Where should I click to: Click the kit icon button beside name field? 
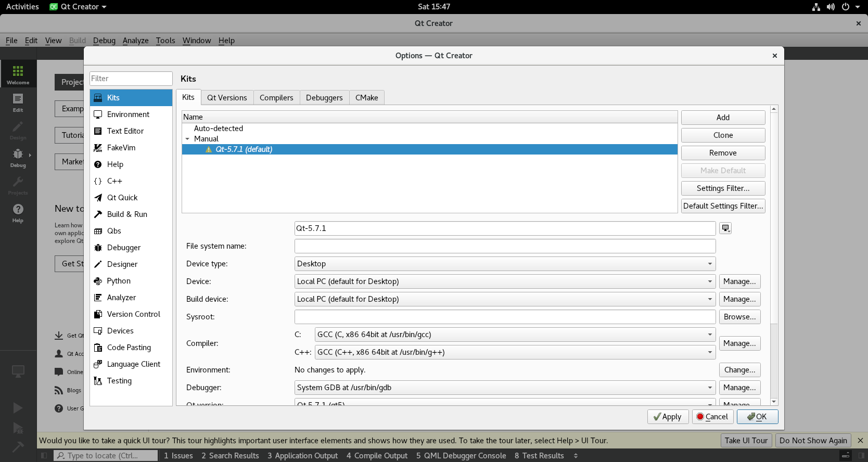tap(725, 228)
